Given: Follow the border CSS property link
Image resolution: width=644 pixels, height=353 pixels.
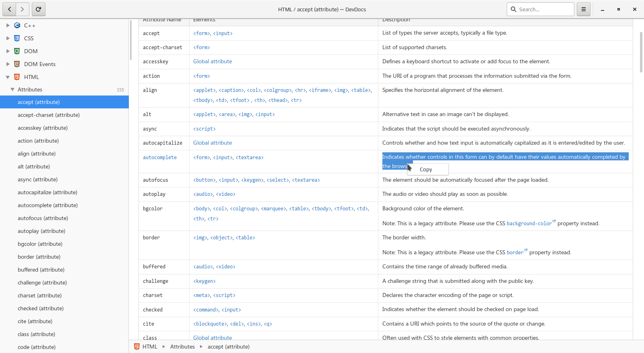Looking at the screenshot, I should click(x=515, y=253).
